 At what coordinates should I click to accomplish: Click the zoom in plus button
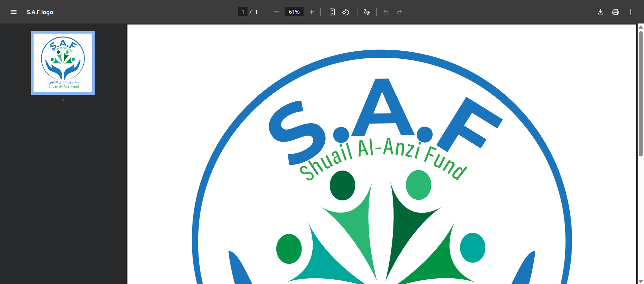[x=312, y=12]
